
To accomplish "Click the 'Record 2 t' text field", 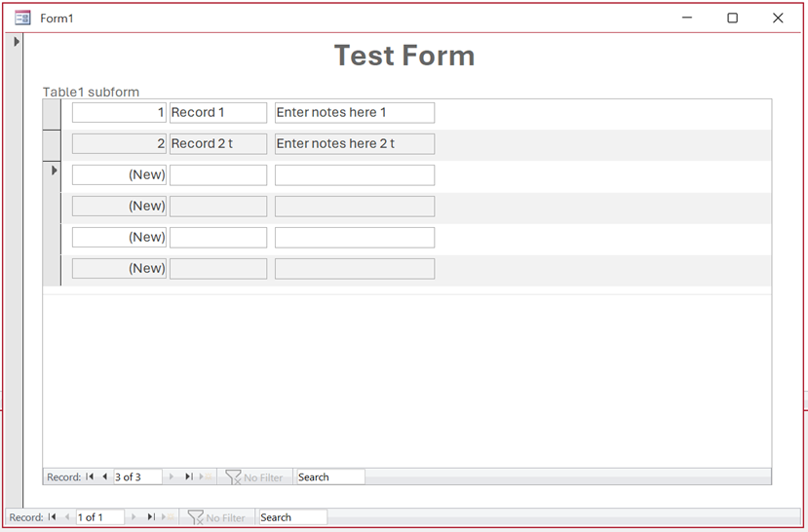I will coord(218,143).
